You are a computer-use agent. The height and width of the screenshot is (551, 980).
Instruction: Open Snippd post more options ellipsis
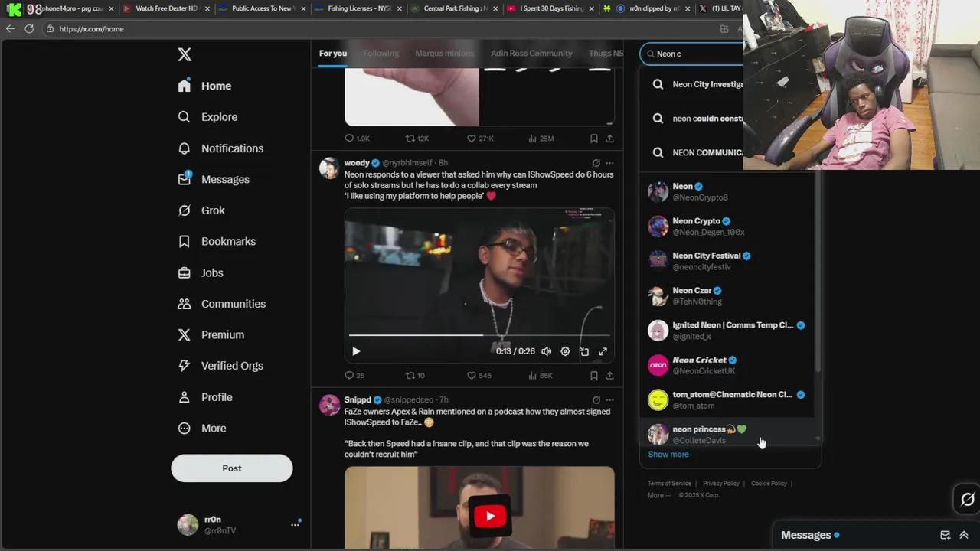click(x=609, y=399)
